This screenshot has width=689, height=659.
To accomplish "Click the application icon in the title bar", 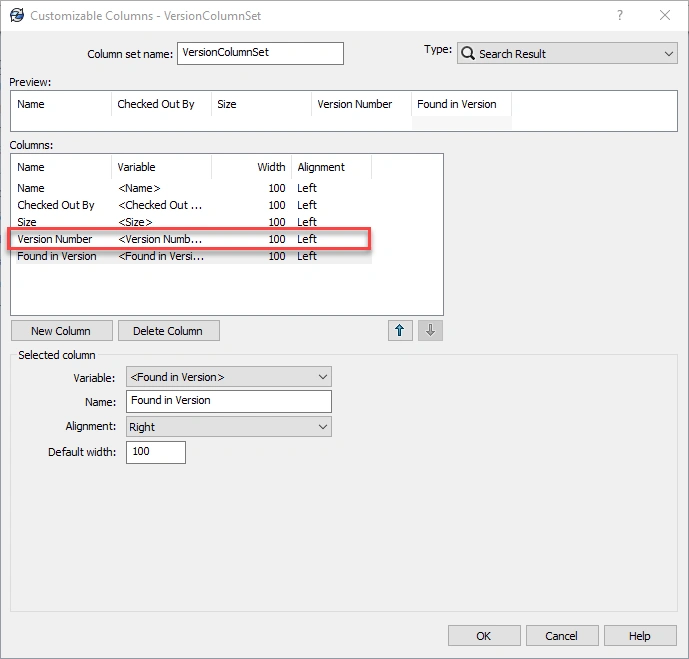I will pos(17,15).
